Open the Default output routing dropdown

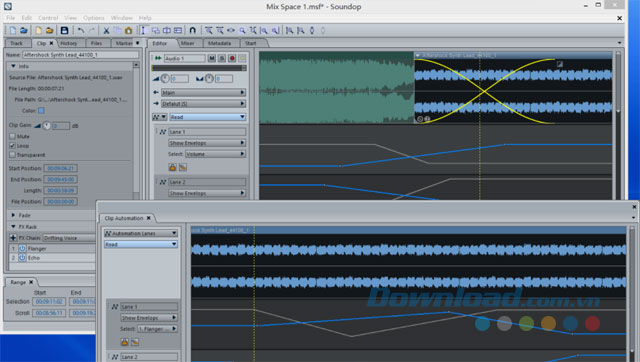203,104
